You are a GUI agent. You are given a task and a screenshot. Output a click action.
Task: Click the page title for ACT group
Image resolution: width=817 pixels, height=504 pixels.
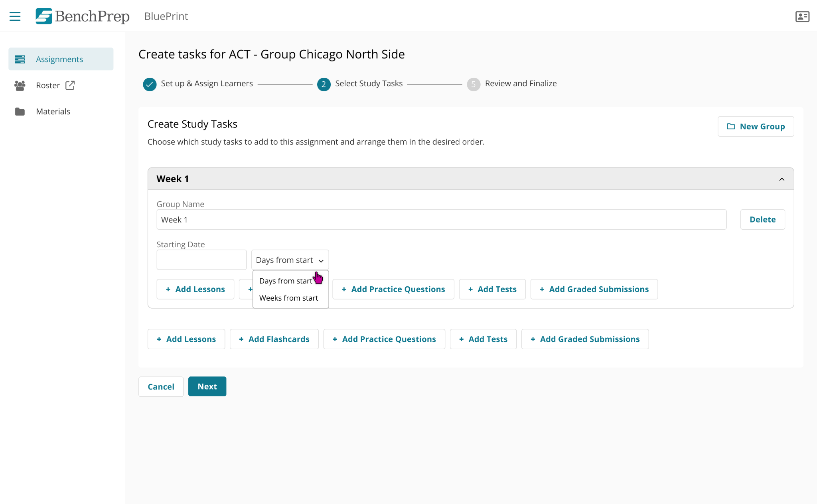pyautogui.click(x=271, y=54)
